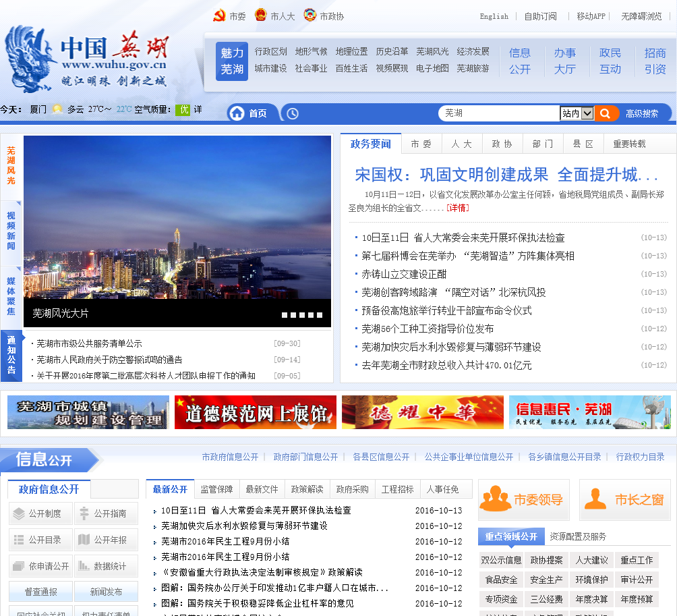Click the 公开指南 signpost icon
The width and height of the screenshot is (677, 616).
click(84, 513)
